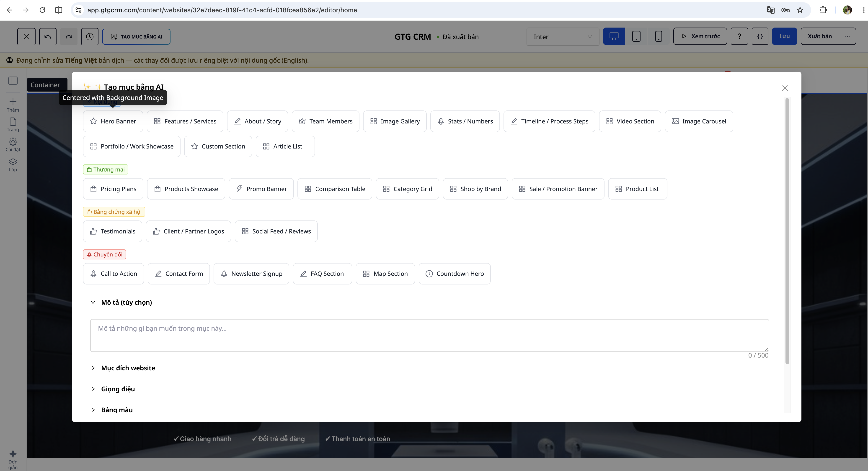Open the more options ellipsis next to Xuất bản

tap(847, 36)
